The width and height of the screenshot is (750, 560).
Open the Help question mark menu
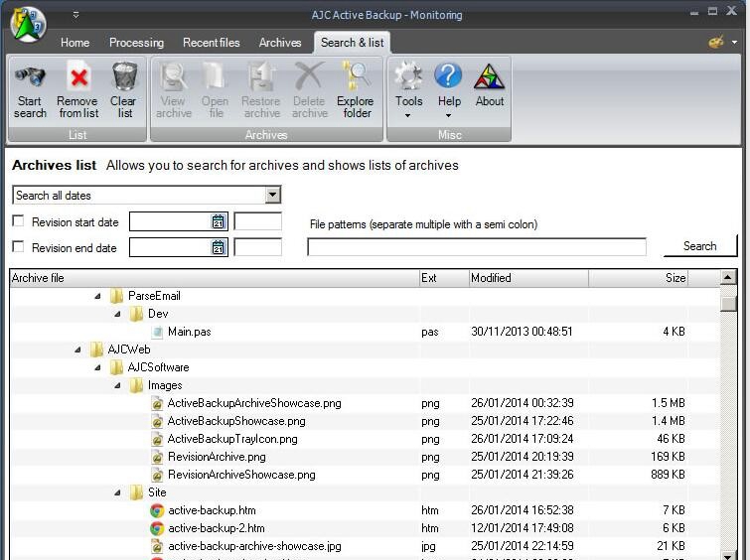448,75
